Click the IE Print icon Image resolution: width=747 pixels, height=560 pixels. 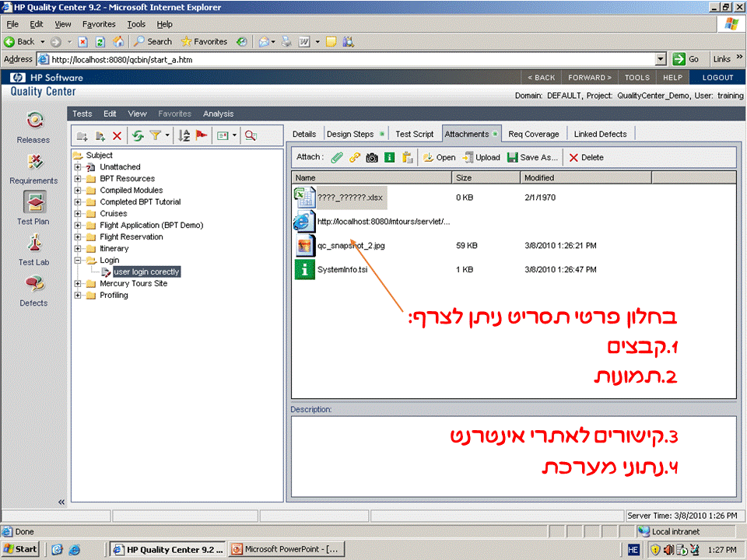tap(286, 42)
